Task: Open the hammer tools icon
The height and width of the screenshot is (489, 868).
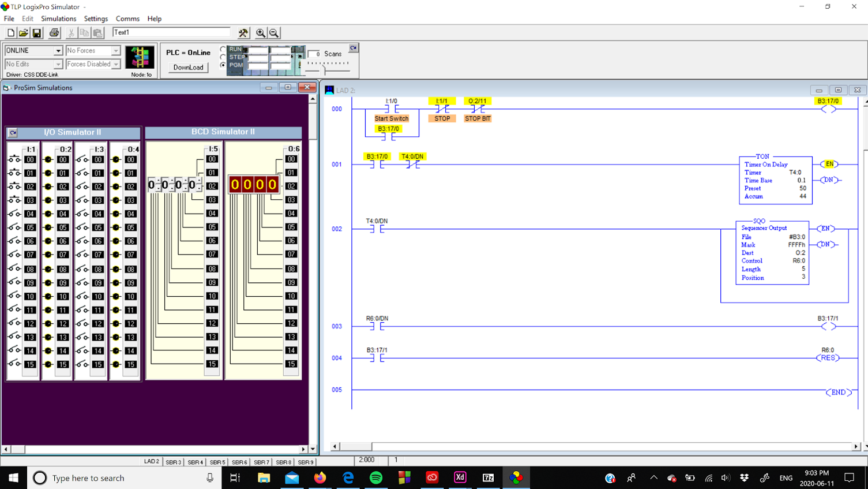Action: point(243,33)
